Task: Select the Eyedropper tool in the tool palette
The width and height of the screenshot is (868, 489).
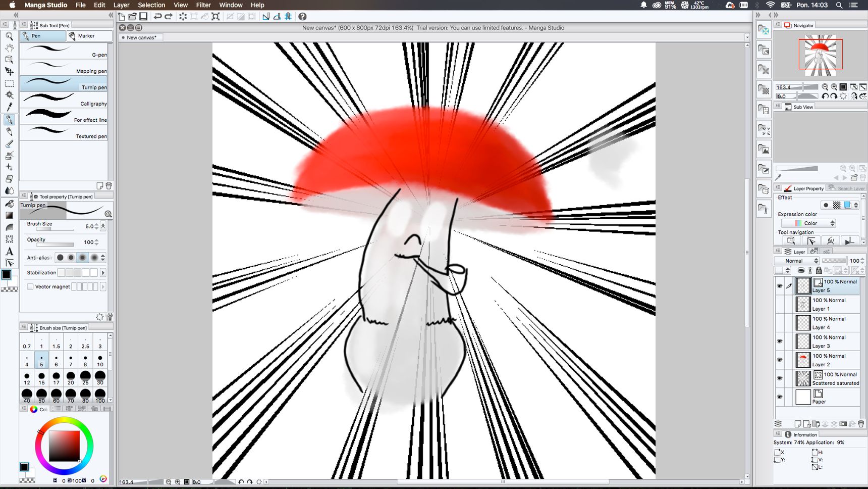Action: coord(9,107)
